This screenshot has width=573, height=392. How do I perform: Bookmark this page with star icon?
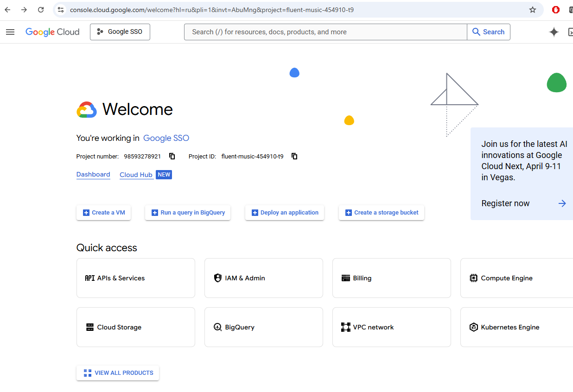point(533,10)
